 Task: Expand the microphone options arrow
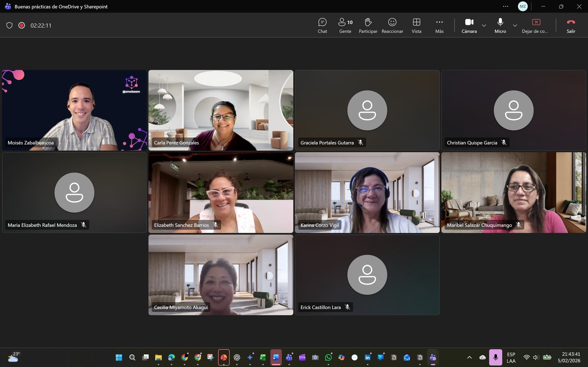[515, 25]
